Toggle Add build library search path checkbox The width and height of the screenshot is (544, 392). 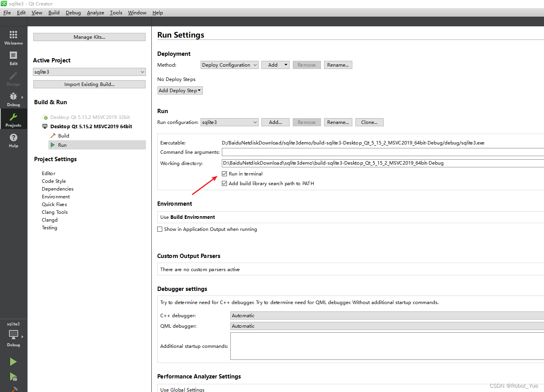pyautogui.click(x=225, y=183)
